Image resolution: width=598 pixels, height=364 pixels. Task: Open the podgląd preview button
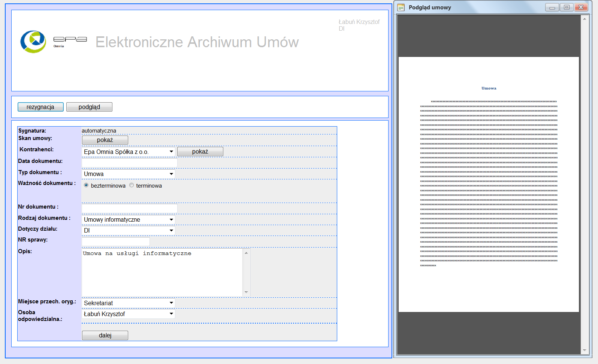(x=89, y=107)
